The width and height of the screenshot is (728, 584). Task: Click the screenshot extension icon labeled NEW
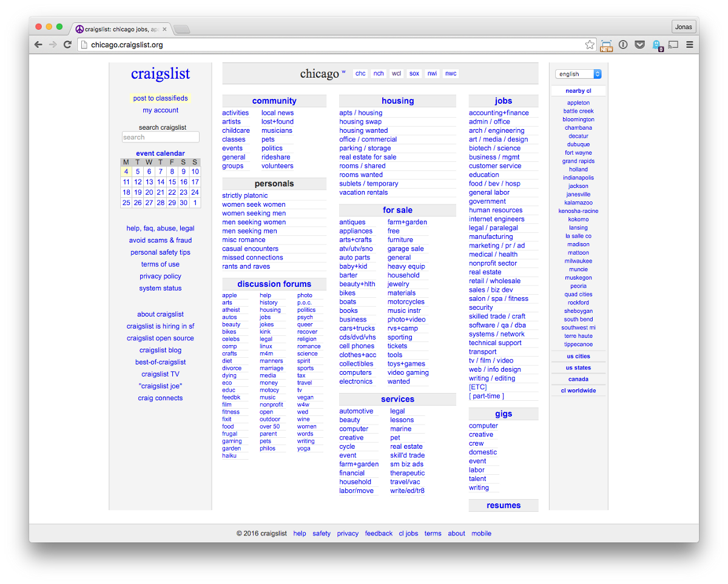606,45
